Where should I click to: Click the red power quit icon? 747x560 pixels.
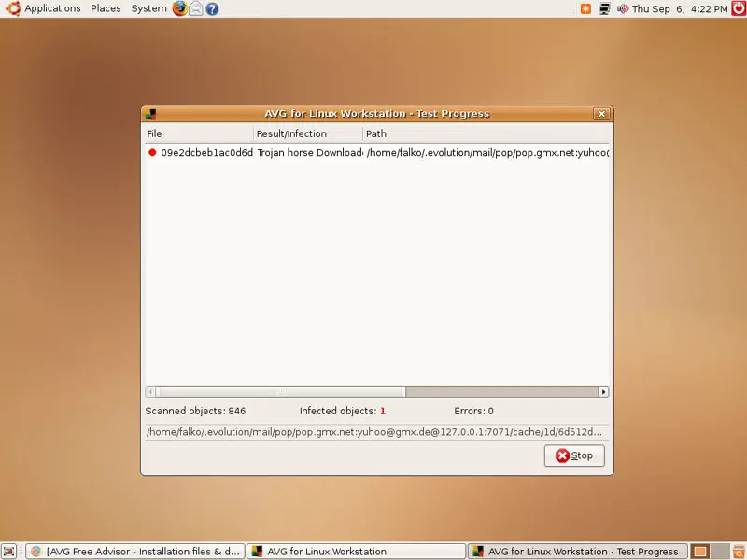click(739, 8)
